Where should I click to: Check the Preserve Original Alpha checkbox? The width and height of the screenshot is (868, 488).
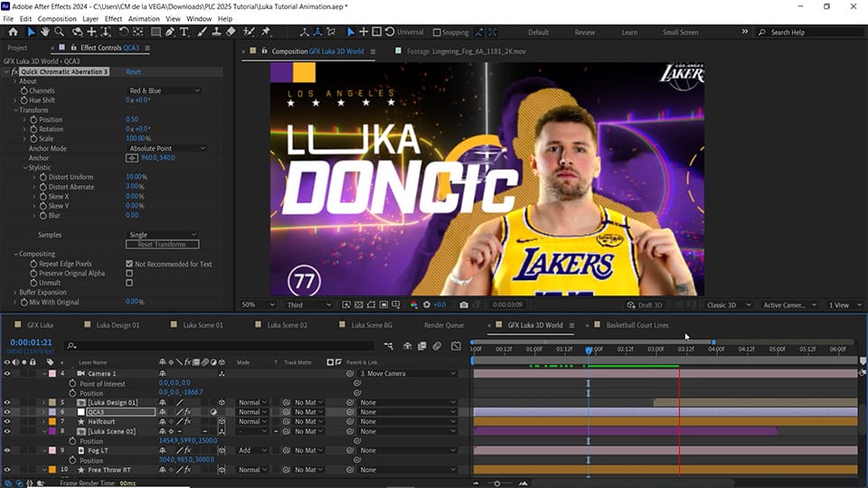129,273
